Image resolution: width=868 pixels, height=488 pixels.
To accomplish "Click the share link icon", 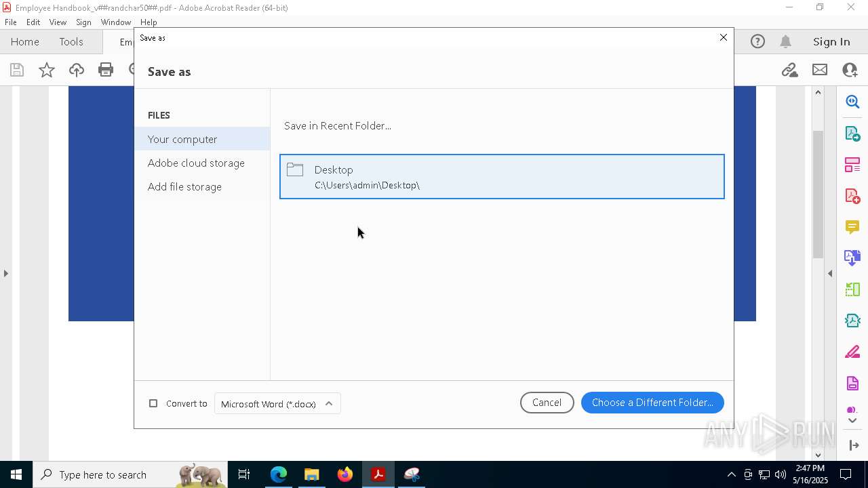I will click(789, 70).
